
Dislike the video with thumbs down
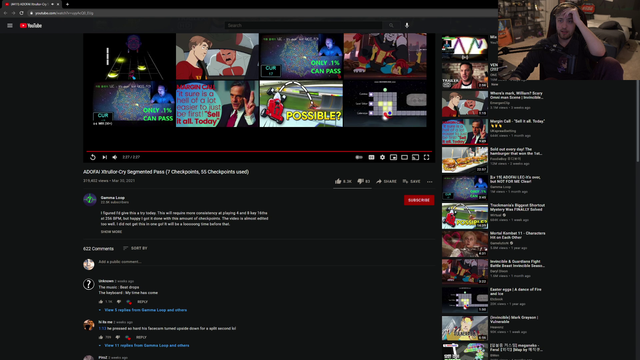click(364, 181)
